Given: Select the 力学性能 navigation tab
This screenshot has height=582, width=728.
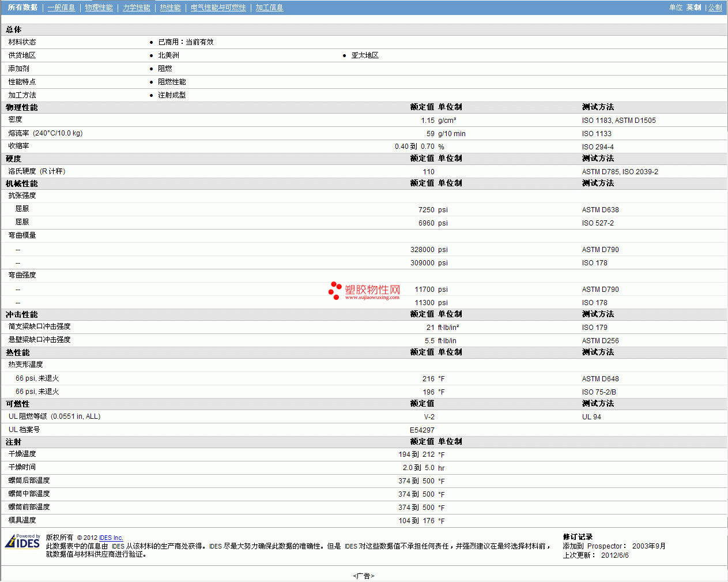Looking at the screenshot, I should (136, 7).
